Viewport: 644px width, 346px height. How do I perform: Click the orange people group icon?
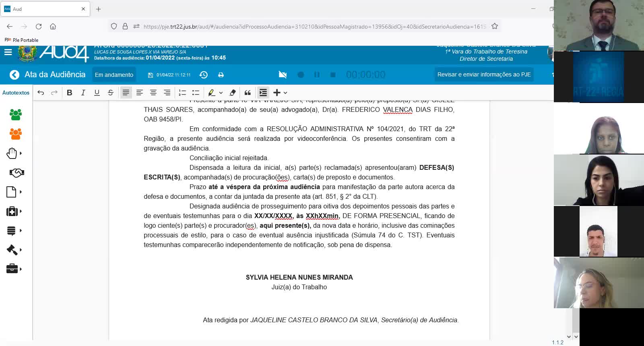click(16, 134)
